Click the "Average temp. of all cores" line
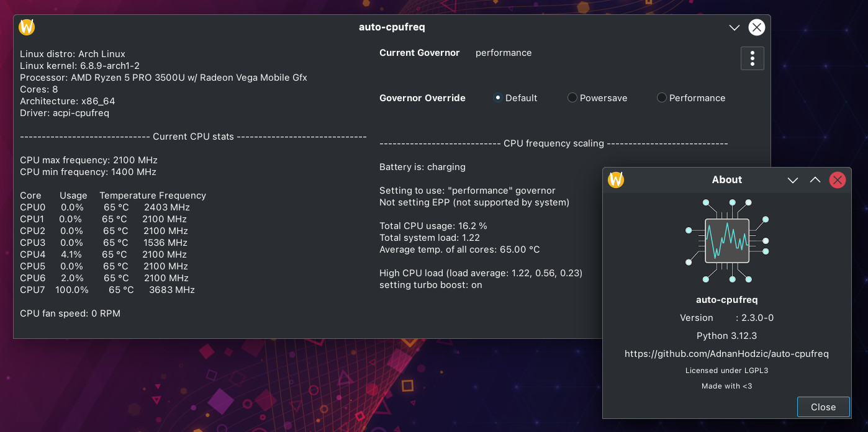This screenshot has height=432, width=868. pyautogui.click(x=459, y=250)
